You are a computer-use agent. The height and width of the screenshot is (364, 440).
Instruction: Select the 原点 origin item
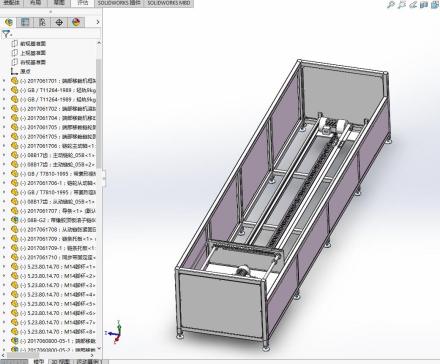click(x=25, y=71)
